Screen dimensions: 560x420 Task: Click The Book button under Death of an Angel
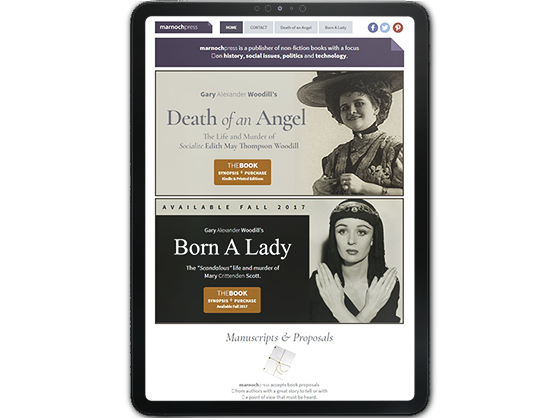[x=242, y=172]
